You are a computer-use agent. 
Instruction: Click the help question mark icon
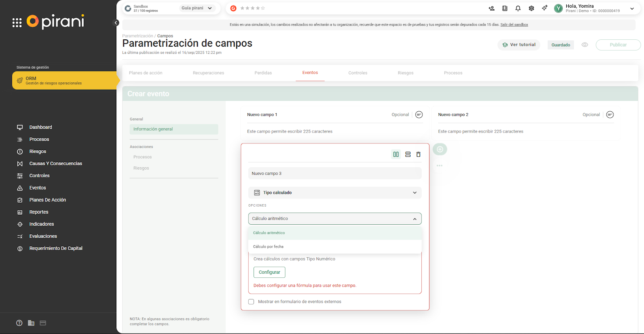[19, 323]
